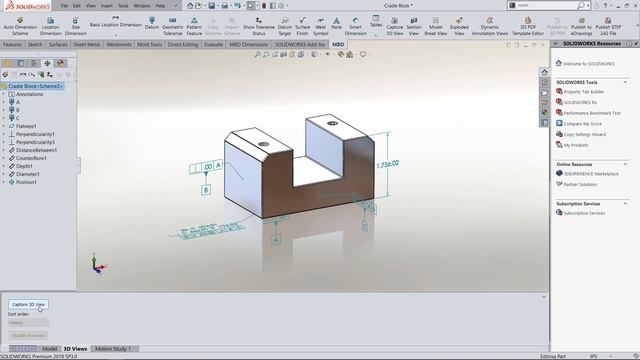Open the FeatureManager design tree tab
The width and height of the screenshot is (640, 360).
pos(7,63)
